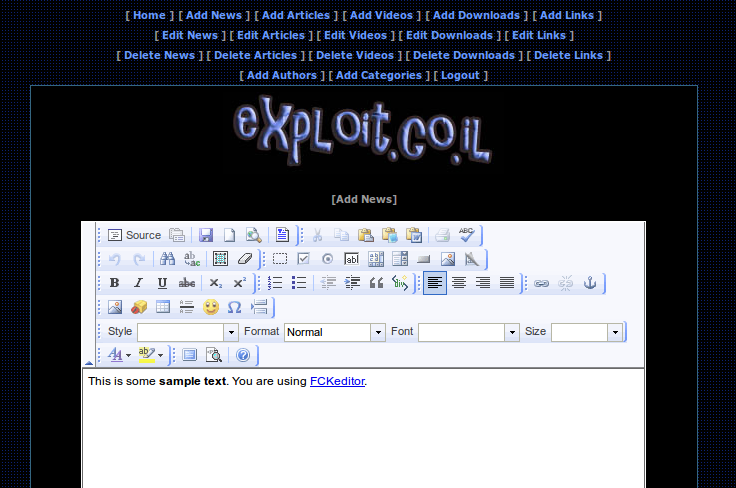Image resolution: width=736 pixels, height=488 pixels.
Task: Follow the FCKeditor hyperlink in text
Action: pos(337,381)
